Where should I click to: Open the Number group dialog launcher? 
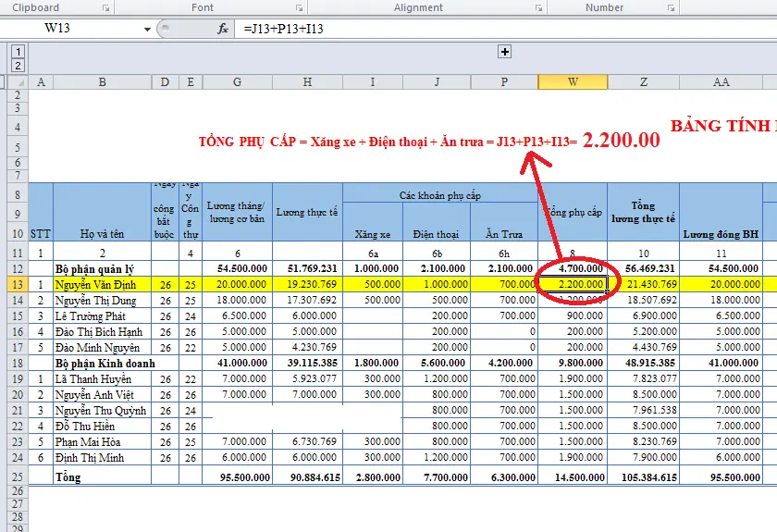[671, 8]
